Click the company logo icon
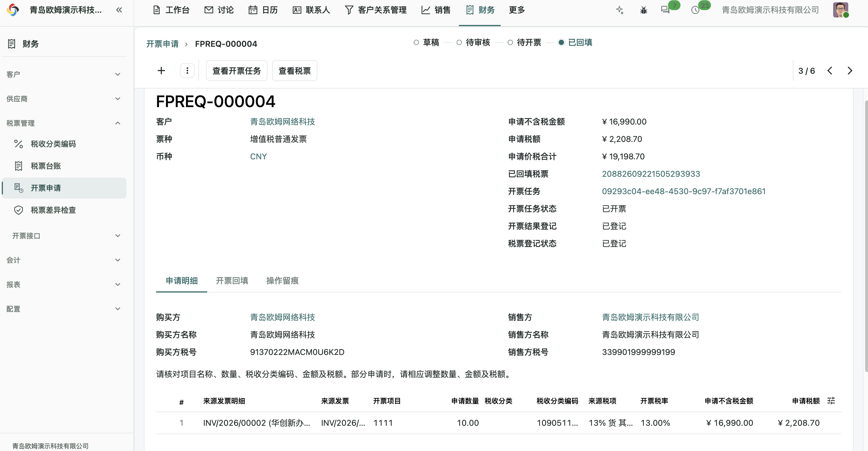This screenshot has height=451, width=868. (13, 10)
